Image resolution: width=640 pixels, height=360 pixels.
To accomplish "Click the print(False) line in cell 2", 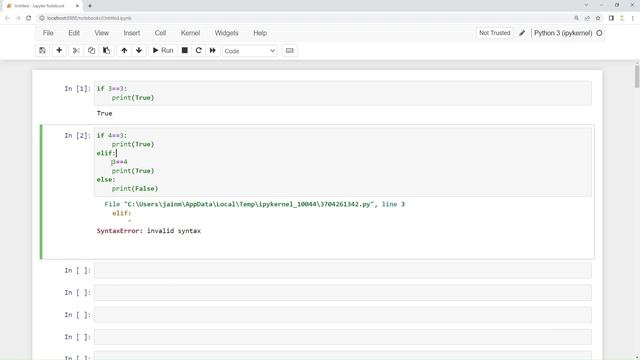I will pyautogui.click(x=135, y=189).
